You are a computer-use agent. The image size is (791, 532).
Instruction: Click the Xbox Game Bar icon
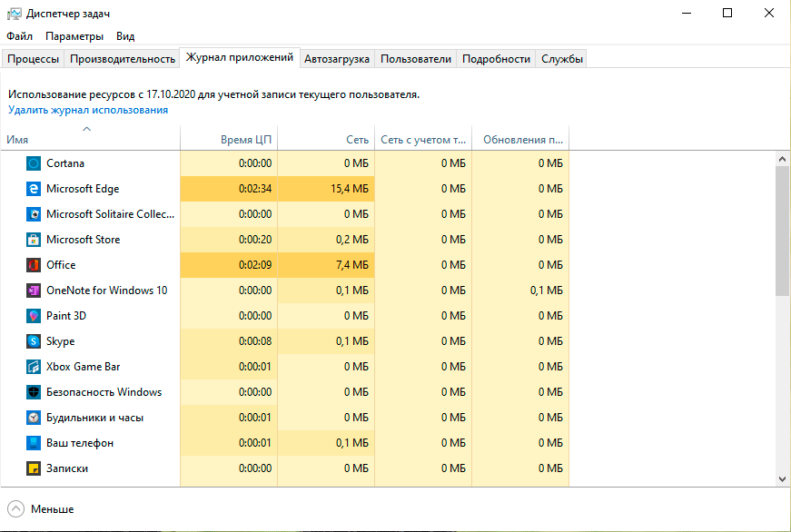tap(34, 367)
